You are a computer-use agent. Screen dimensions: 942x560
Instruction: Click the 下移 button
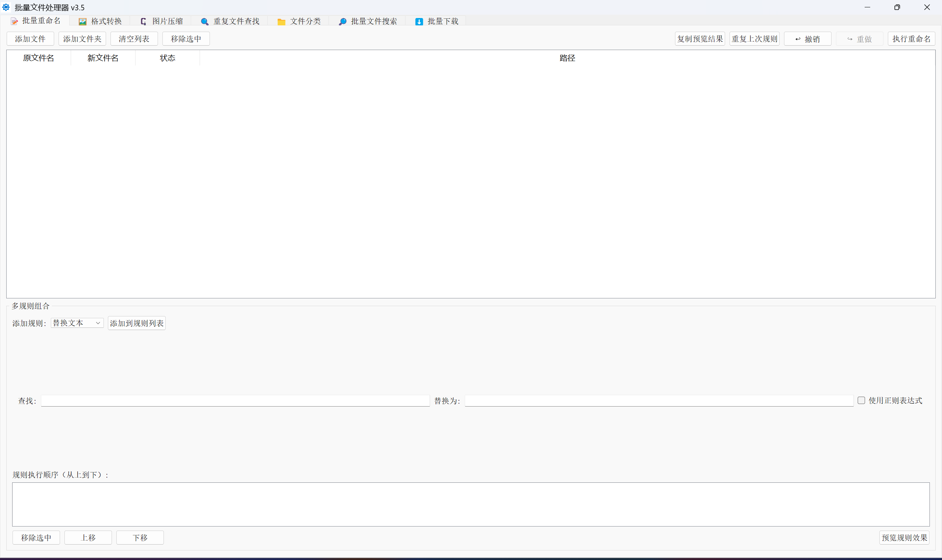140,537
